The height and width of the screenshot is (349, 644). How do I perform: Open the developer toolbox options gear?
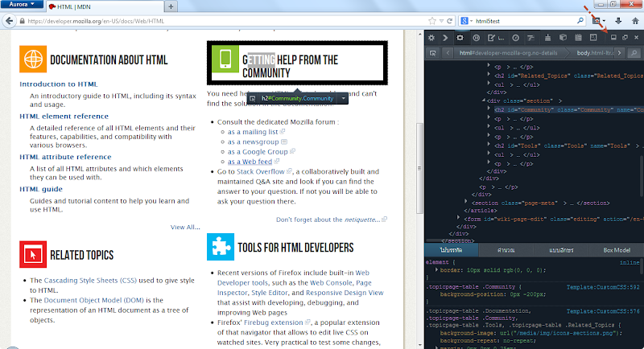(431, 38)
